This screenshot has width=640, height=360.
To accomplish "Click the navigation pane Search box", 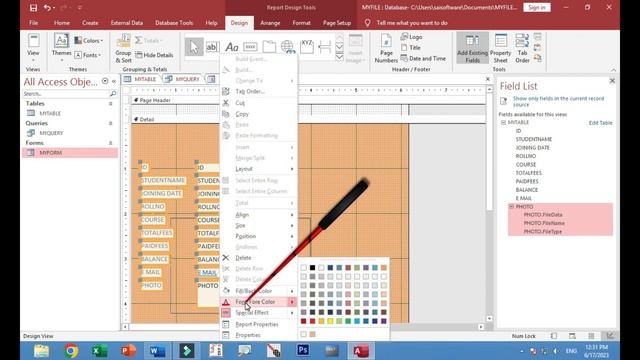I will pyautogui.click(x=66, y=93).
